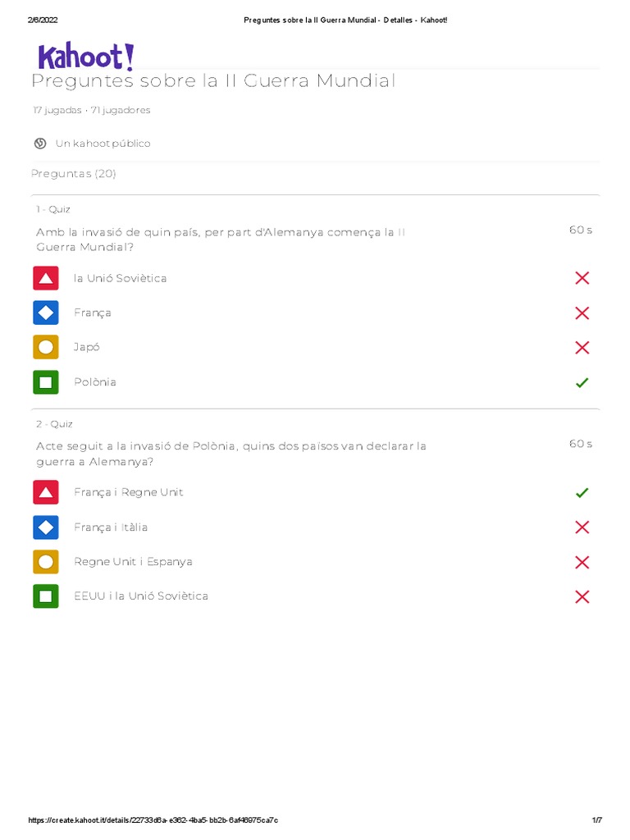Select the 2 - Quiz question label

click(x=54, y=424)
